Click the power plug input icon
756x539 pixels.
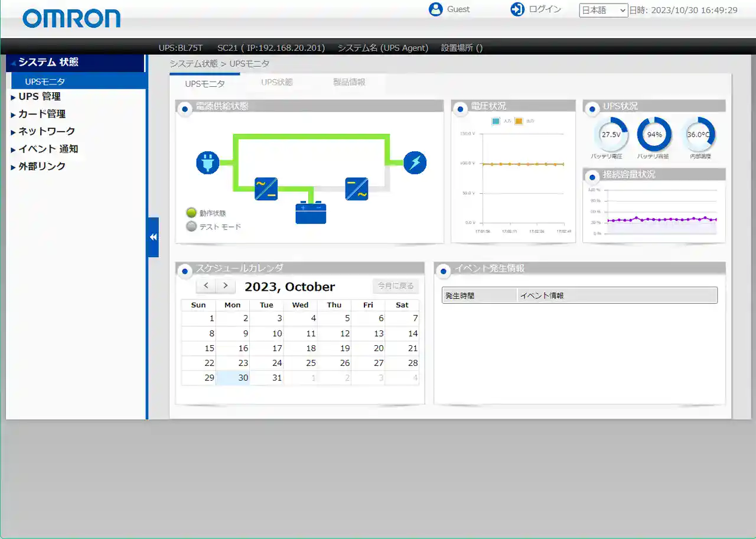pos(207,163)
